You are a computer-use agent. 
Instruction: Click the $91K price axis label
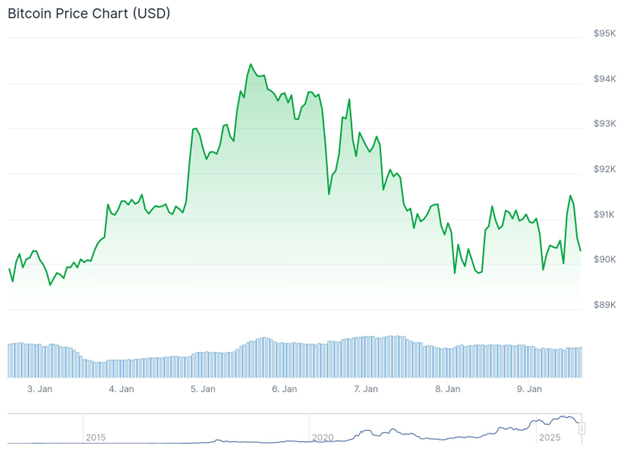pos(605,215)
